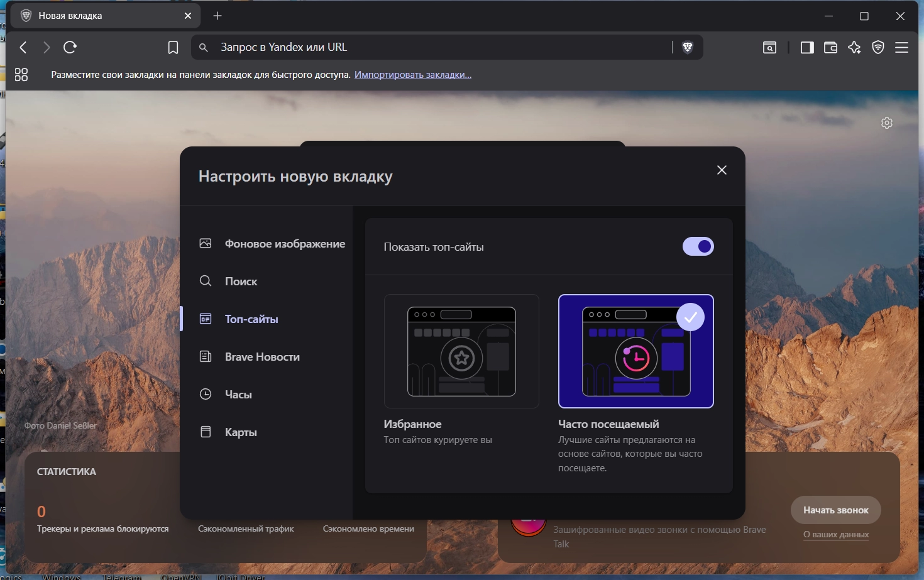
Task: Open О ваших данных link
Action: point(836,535)
